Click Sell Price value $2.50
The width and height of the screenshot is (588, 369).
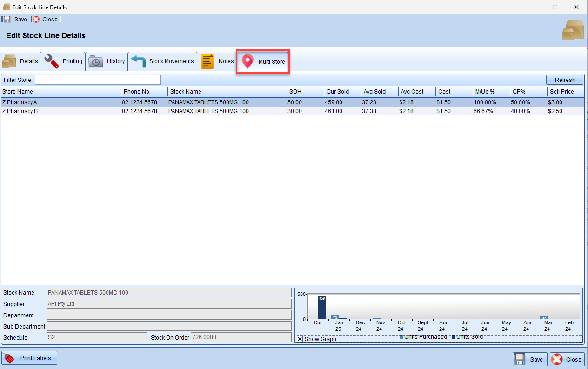tap(555, 111)
